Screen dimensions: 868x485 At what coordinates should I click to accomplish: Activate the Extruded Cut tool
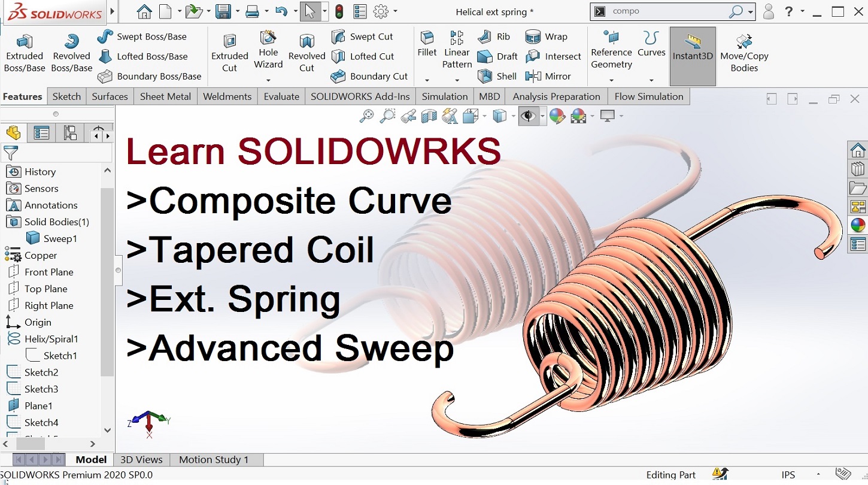230,53
